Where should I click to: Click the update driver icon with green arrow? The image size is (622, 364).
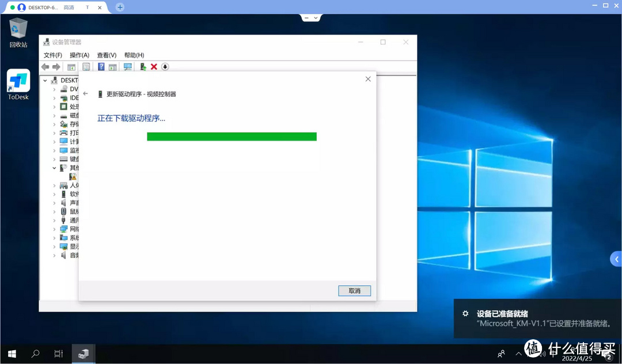coord(143,67)
